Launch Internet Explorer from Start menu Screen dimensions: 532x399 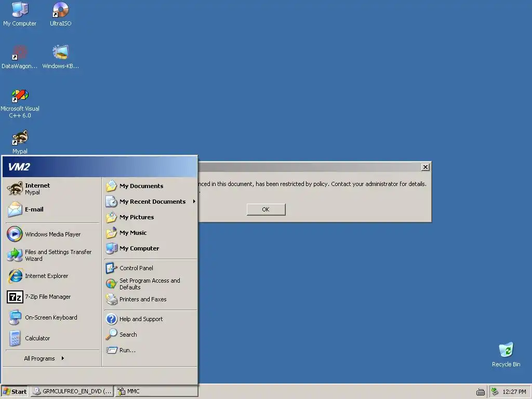click(x=52, y=276)
